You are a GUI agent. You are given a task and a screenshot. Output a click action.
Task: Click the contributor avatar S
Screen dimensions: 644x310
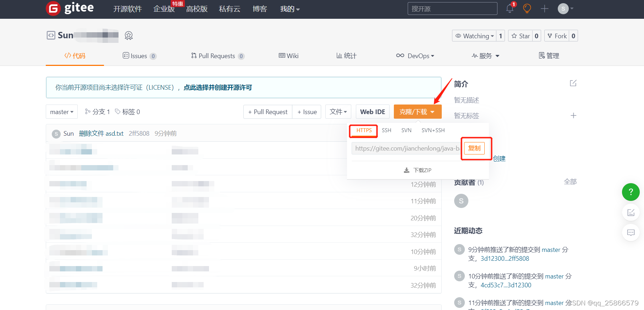click(461, 201)
